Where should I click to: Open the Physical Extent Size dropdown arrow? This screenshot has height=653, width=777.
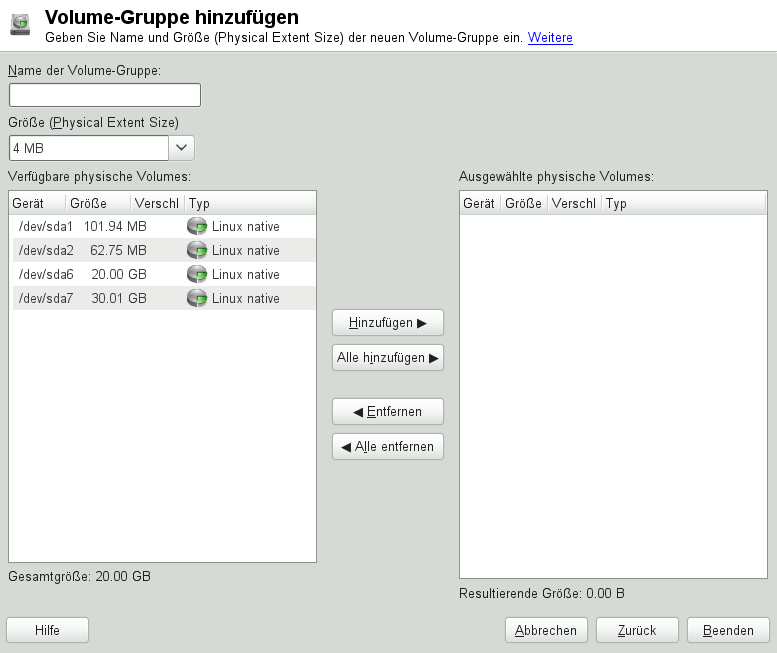(x=181, y=148)
